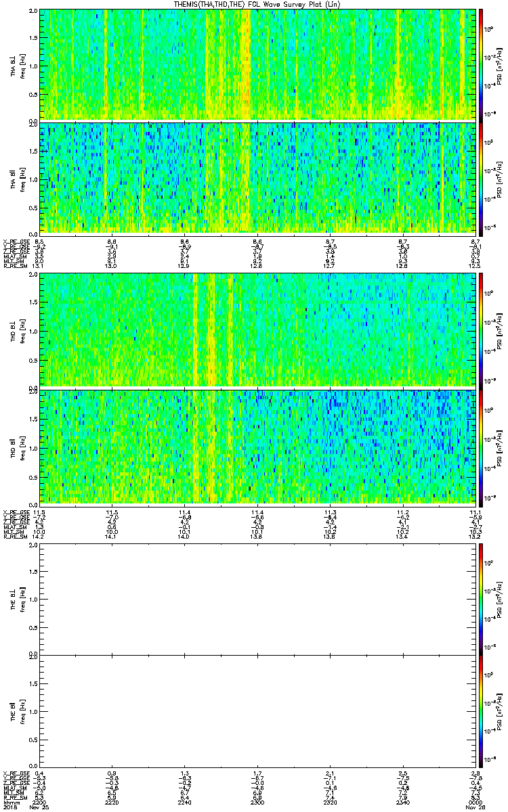508x812 pixels.
Task: Click the '2340' time tick label
Action: (402, 801)
